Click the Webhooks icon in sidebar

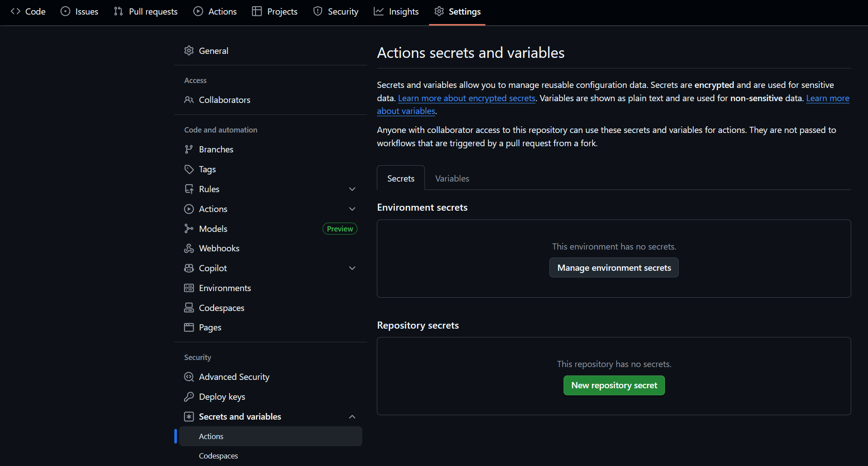pos(189,248)
